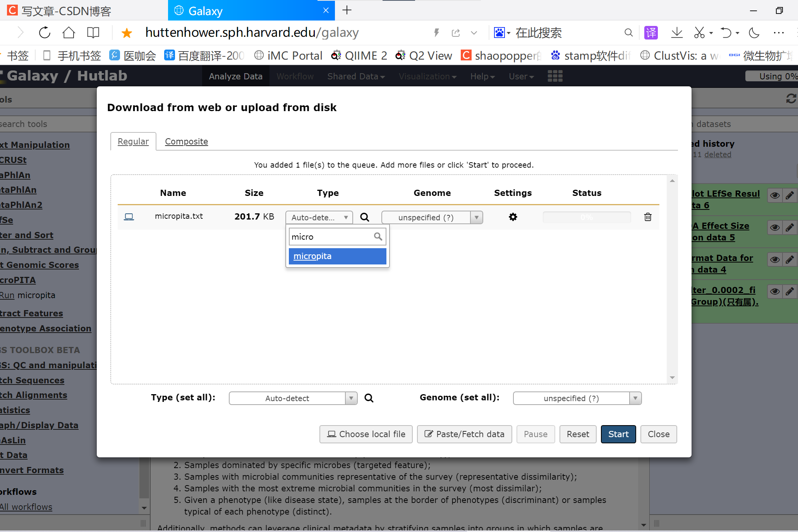Switch to the Composite tab

click(x=186, y=141)
